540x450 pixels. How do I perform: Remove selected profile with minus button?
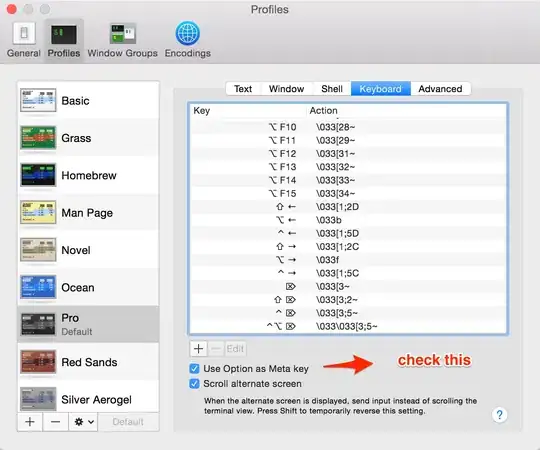(55, 422)
